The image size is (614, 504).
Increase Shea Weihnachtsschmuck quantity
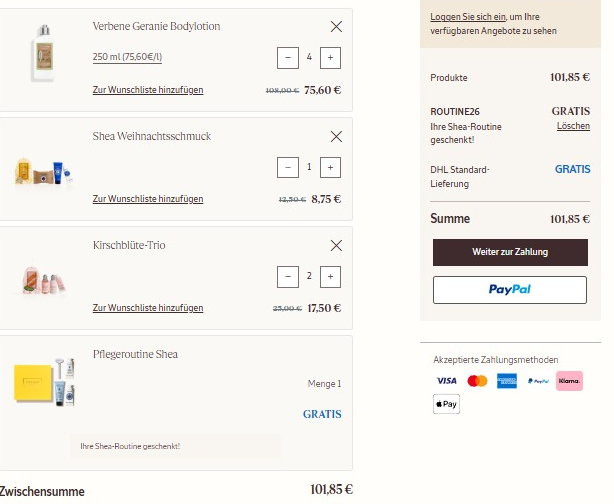pyautogui.click(x=332, y=167)
